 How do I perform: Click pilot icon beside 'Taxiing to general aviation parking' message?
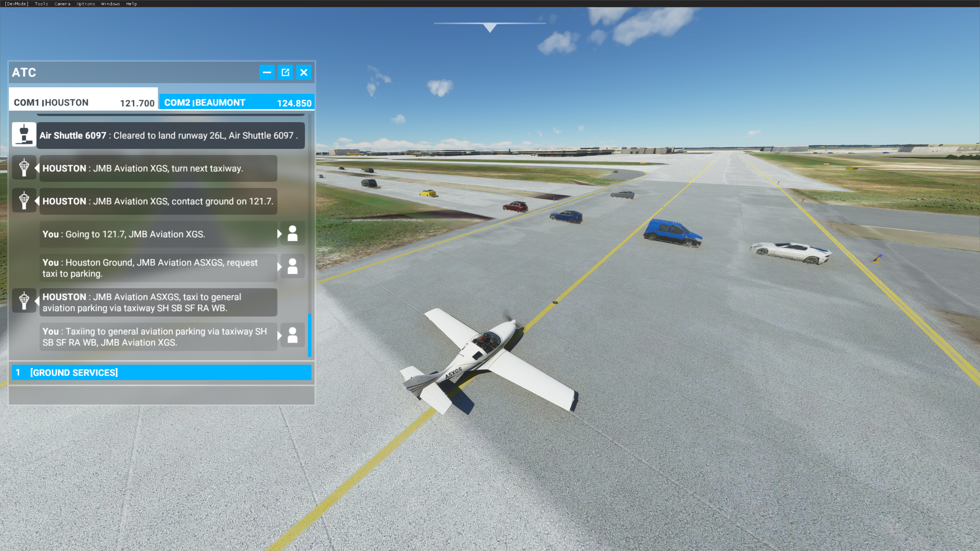point(292,335)
